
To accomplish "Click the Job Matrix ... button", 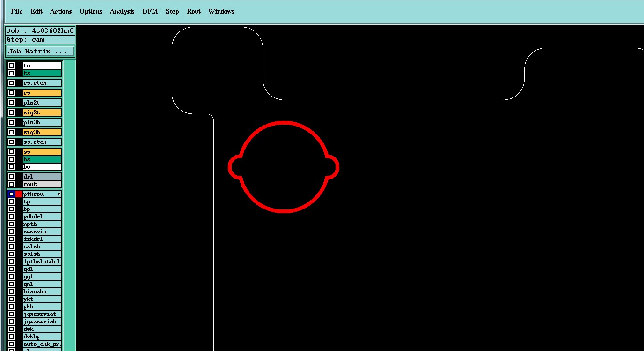I will [40, 51].
